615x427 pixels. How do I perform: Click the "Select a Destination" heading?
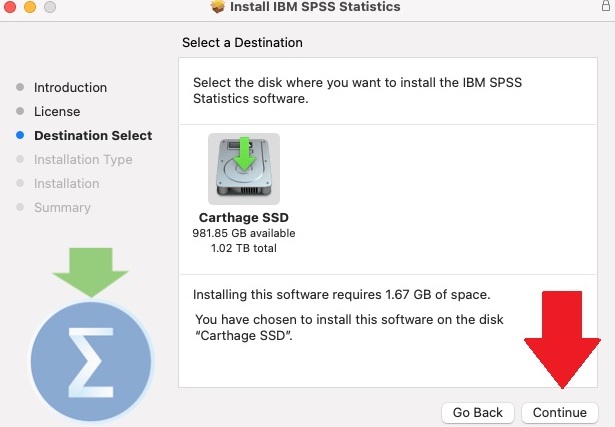[x=242, y=43]
